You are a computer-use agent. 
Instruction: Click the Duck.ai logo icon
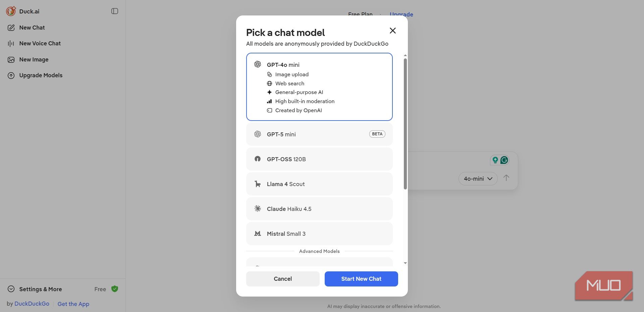click(11, 11)
